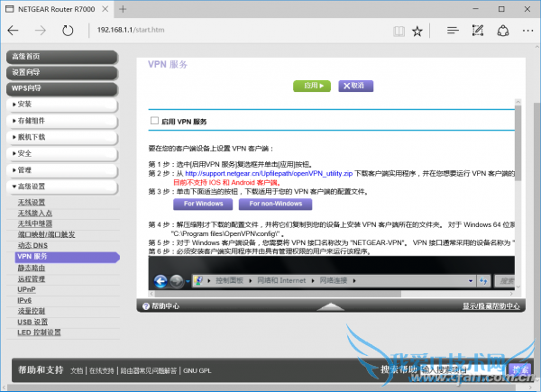
Task: Expand help panel using up-arrow handle
Action: tap(330, 306)
